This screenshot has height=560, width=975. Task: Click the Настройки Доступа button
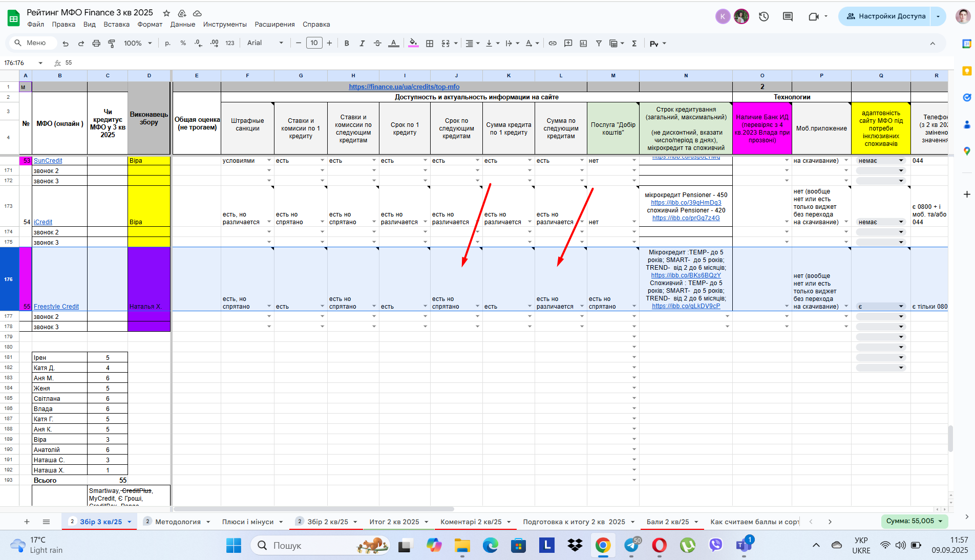pos(886,16)
